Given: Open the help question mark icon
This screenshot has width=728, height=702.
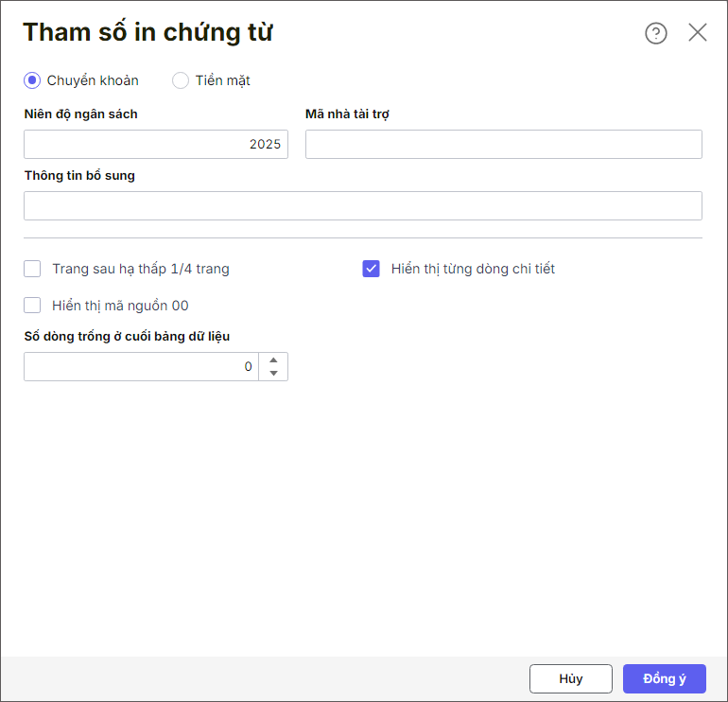Looking at the screenshot, I should click(655, 33).
